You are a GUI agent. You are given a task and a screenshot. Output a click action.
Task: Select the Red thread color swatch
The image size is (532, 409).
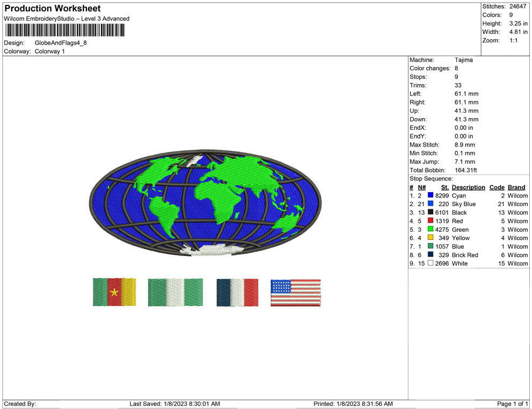(x=430, y=221)
